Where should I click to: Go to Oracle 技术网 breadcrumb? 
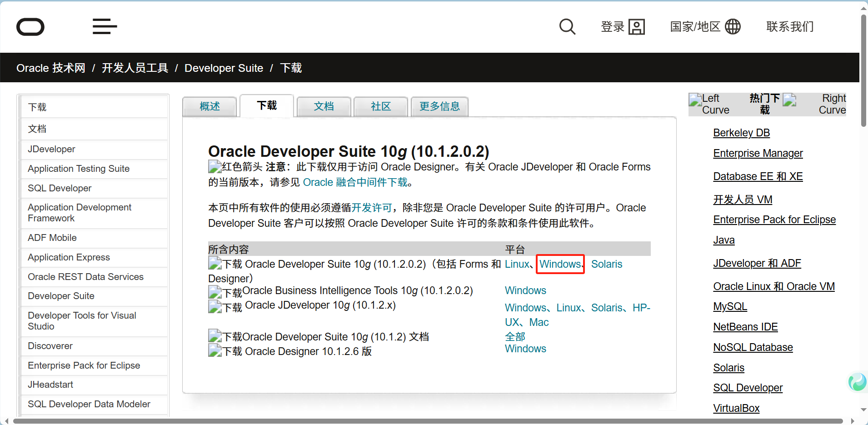pyautogui.click(x=51, y=68)
